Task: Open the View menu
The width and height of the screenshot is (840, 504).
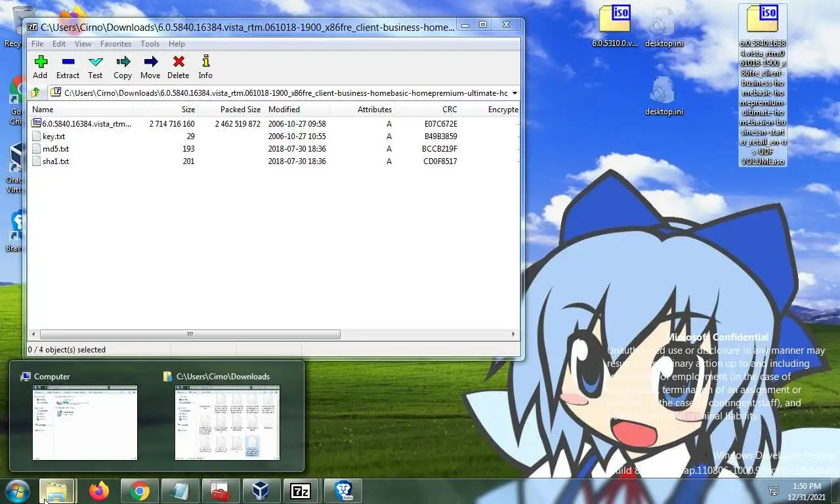Action: click(83, 44)
